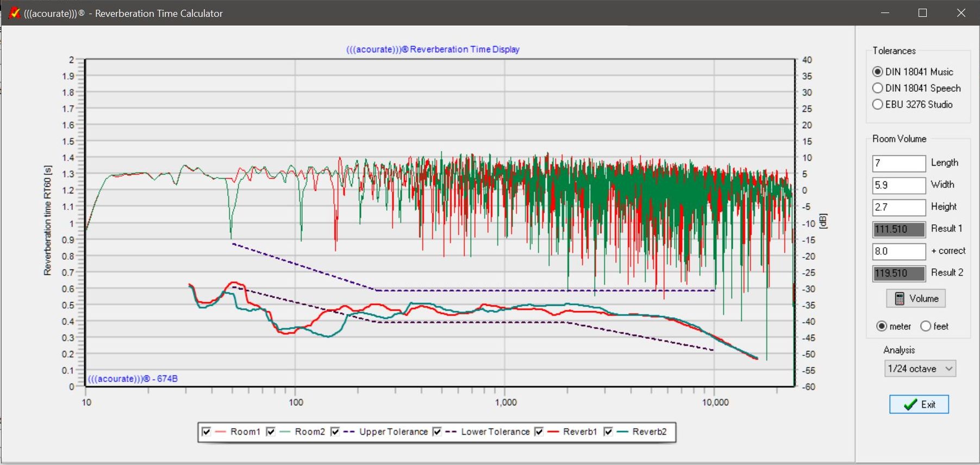Click the + correct value field
The height and width of the screenshot is (465, 980).
coord(899,251)
